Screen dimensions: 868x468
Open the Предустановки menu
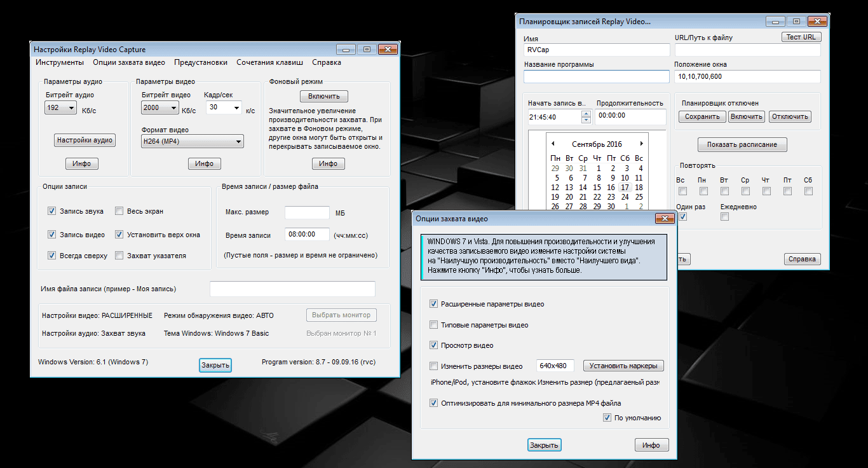[201, 62]
